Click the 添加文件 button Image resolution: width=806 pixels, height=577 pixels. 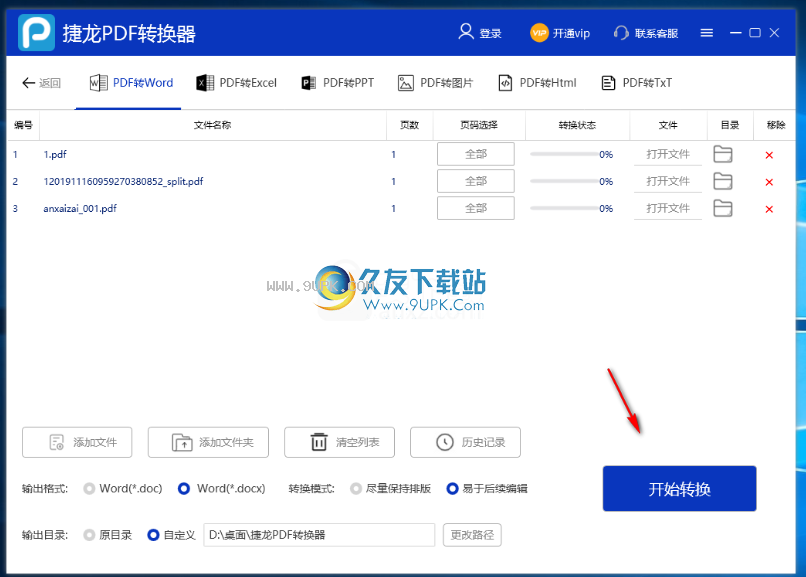click(77, 442)
